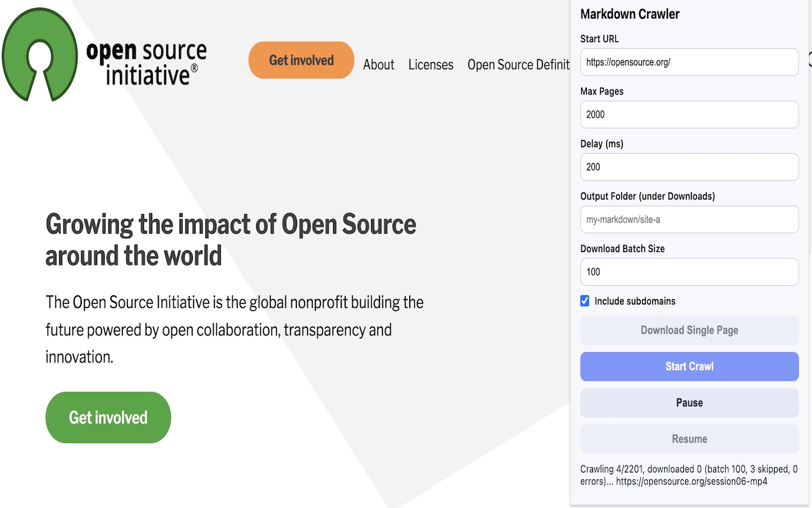Focus the Download Batch Size field

[x=690, y=272]
